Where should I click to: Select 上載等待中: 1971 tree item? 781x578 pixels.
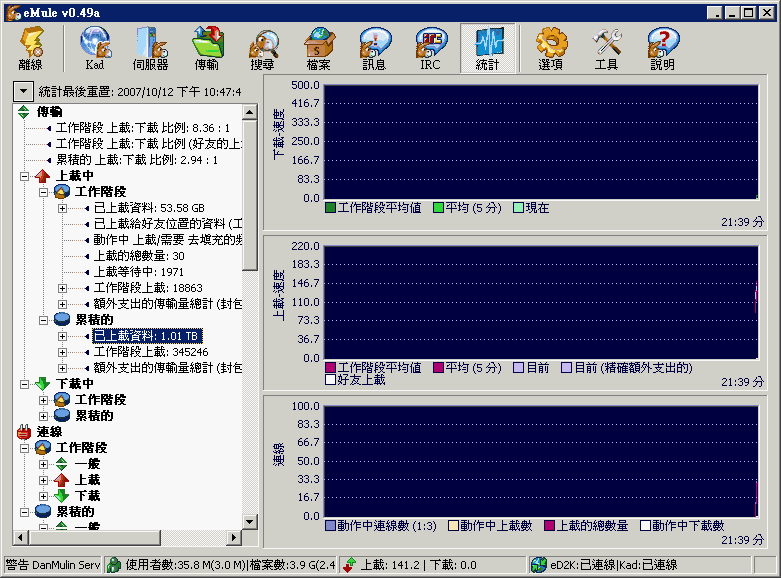click(x=139, y=272)
